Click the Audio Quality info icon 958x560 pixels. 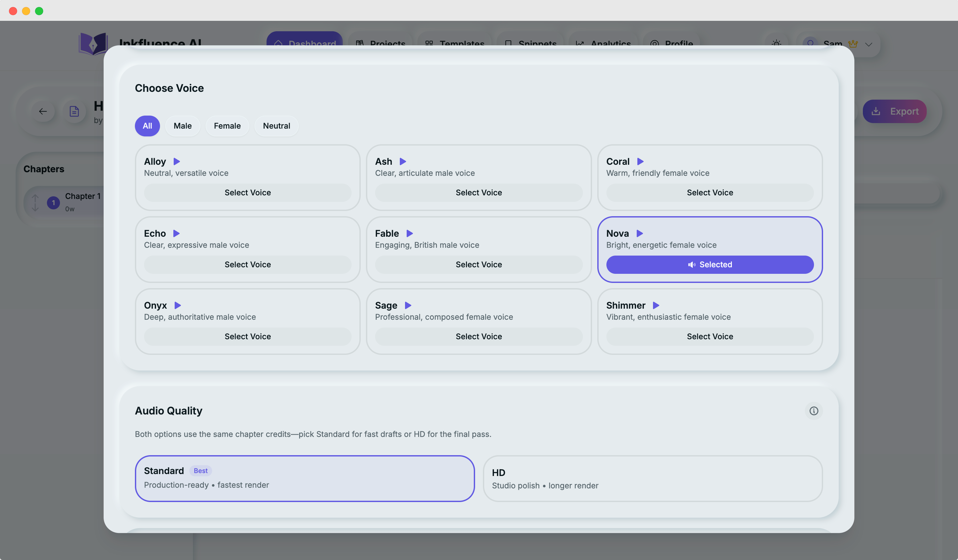pyautogui.click(x=814, y=411)
